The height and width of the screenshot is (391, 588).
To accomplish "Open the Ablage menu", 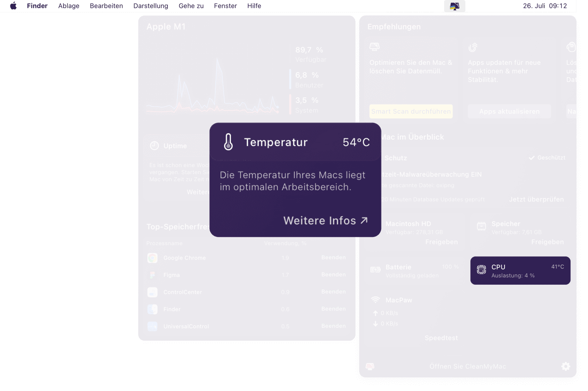I will click(69, 6).
